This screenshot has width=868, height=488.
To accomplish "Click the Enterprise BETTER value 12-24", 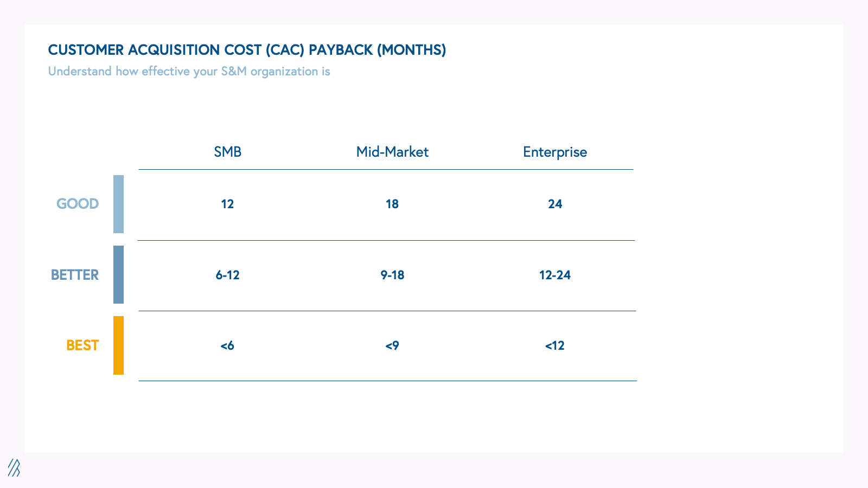I will click(555, 275).
